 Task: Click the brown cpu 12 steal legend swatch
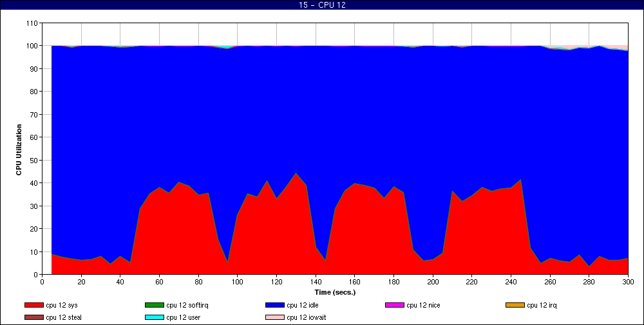(x=33, y=318)
